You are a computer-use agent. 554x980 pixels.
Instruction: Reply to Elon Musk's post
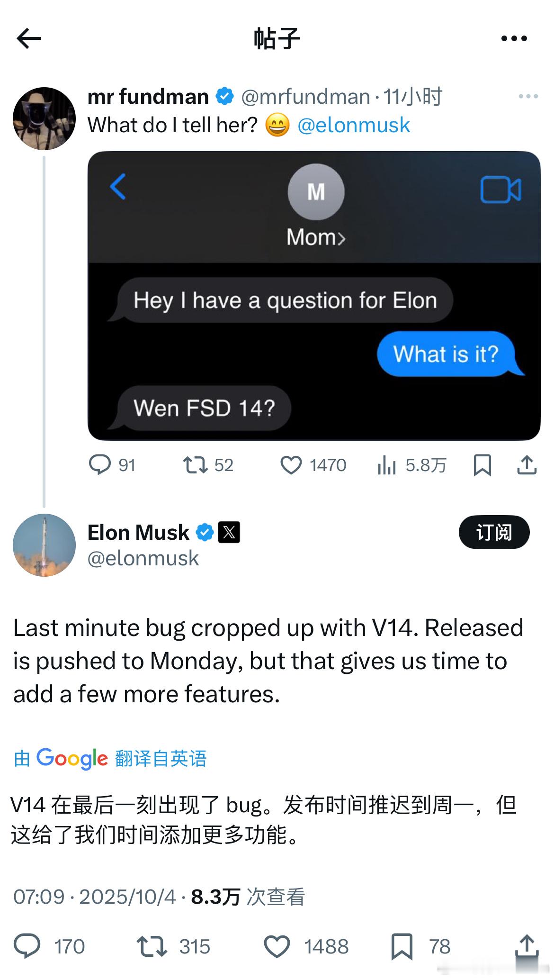[x=27, y=946]
